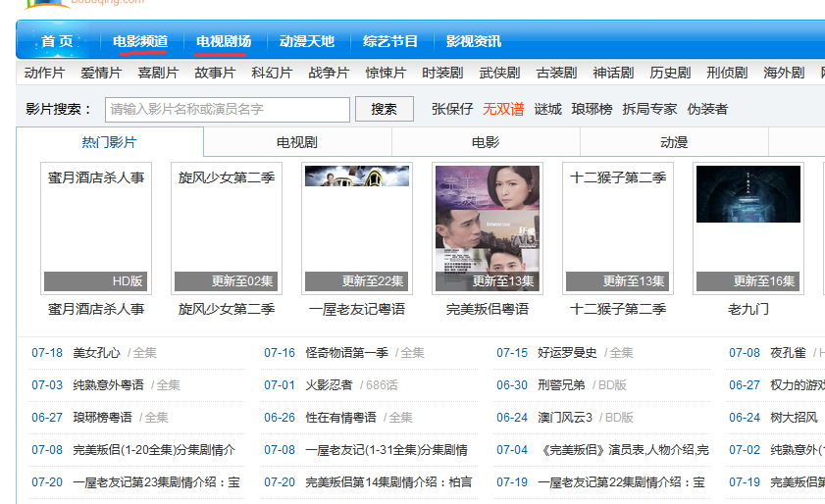Read 《完美叛侣》演员表 article
This screenshot has width=825, height=504.
tap(624, 450)
